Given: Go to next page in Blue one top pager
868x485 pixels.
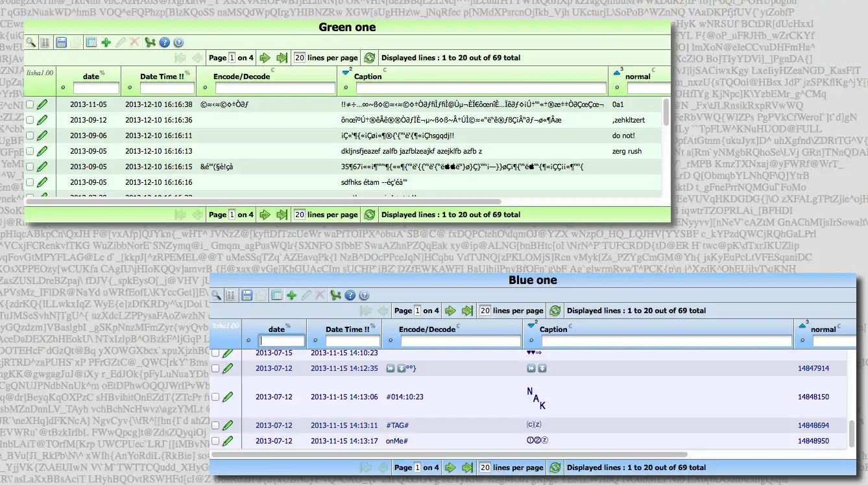Looking at the screenshot, I should 450,311.
